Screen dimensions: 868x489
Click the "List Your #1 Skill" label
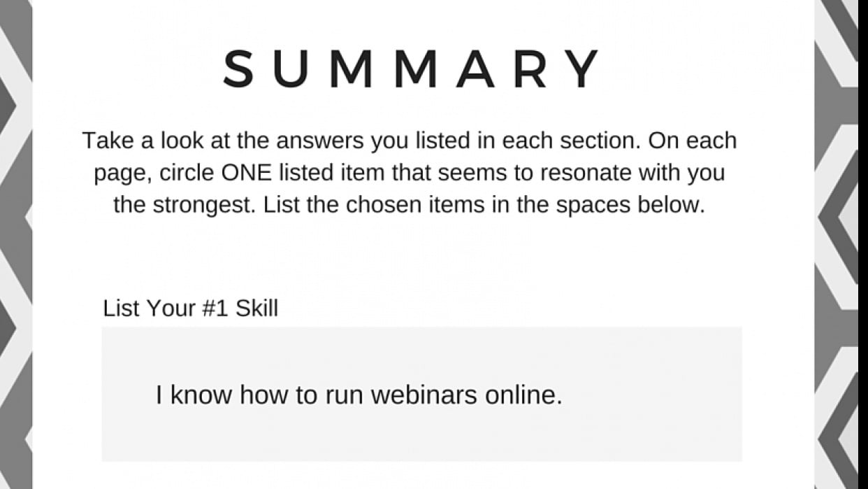(x=190, y=309)
